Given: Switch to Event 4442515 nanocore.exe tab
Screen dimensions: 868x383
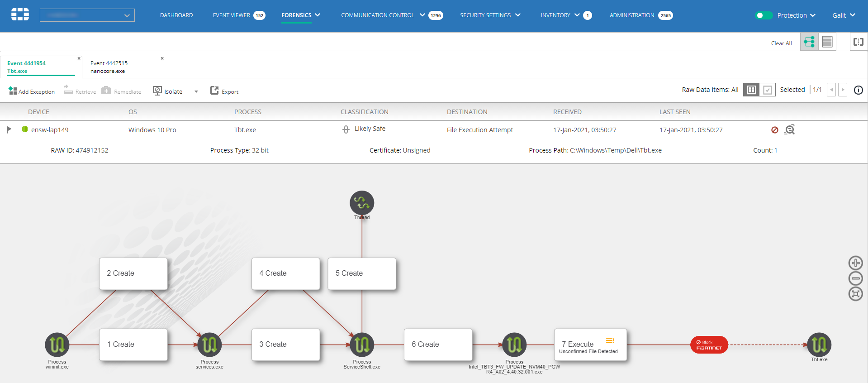Looking at the screenshot, I should [109, 67].
